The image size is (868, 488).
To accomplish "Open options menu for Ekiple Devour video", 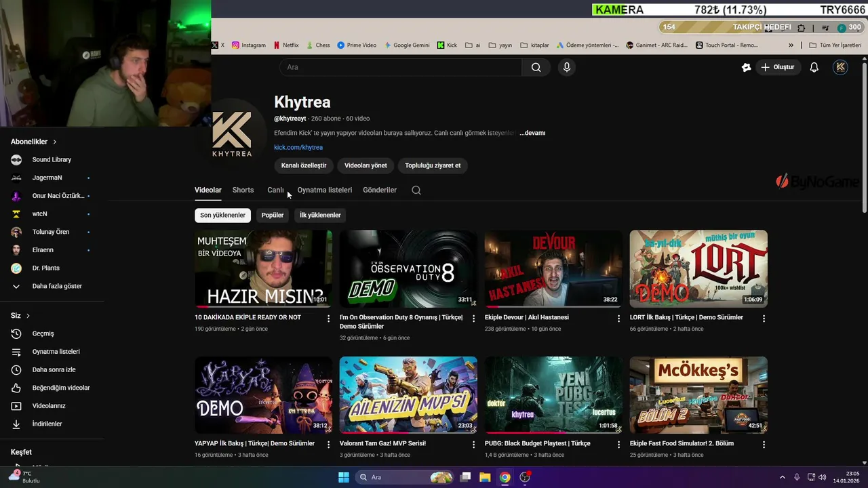I will coord(618,319).
